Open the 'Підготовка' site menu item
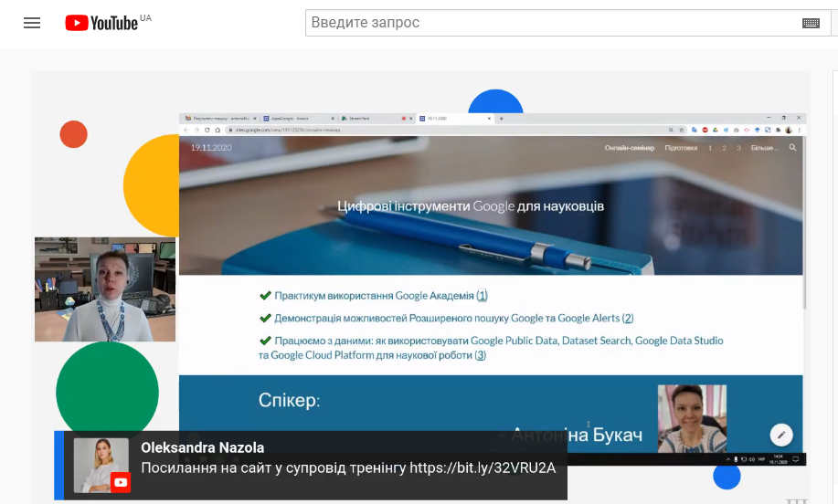 click(x=681, y=148)
